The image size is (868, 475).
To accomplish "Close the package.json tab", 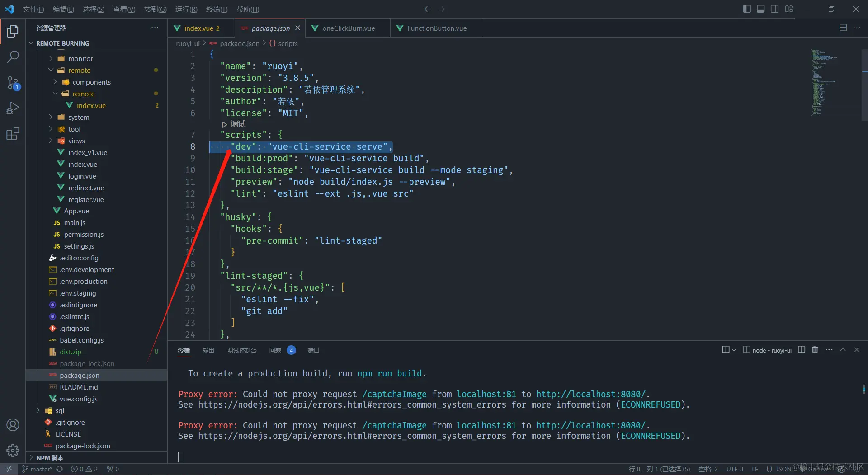I will tap(297, 28).
